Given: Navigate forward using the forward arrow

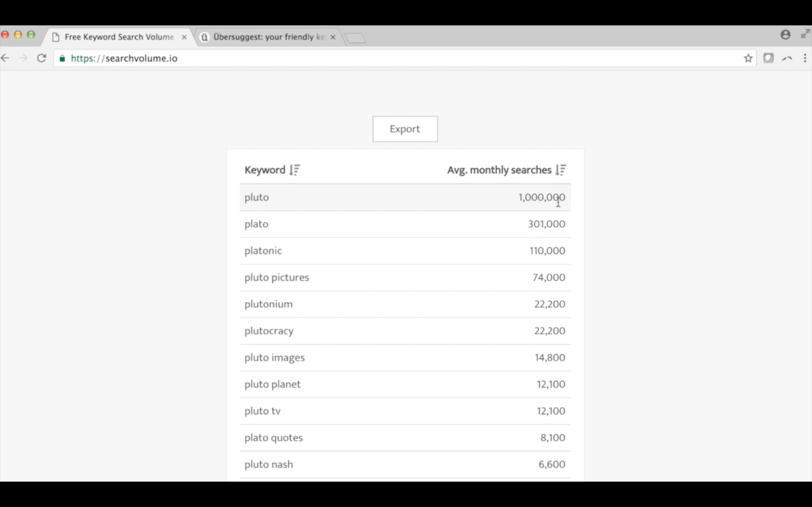Looking at the screenshot, I should (x=23, y=58).
